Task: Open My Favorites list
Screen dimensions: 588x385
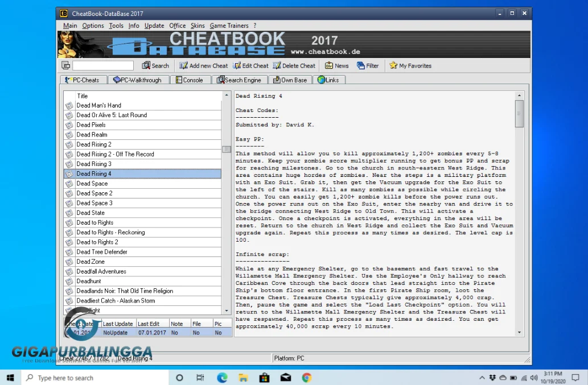Action: pyautogui.click(x=410, y=65)
